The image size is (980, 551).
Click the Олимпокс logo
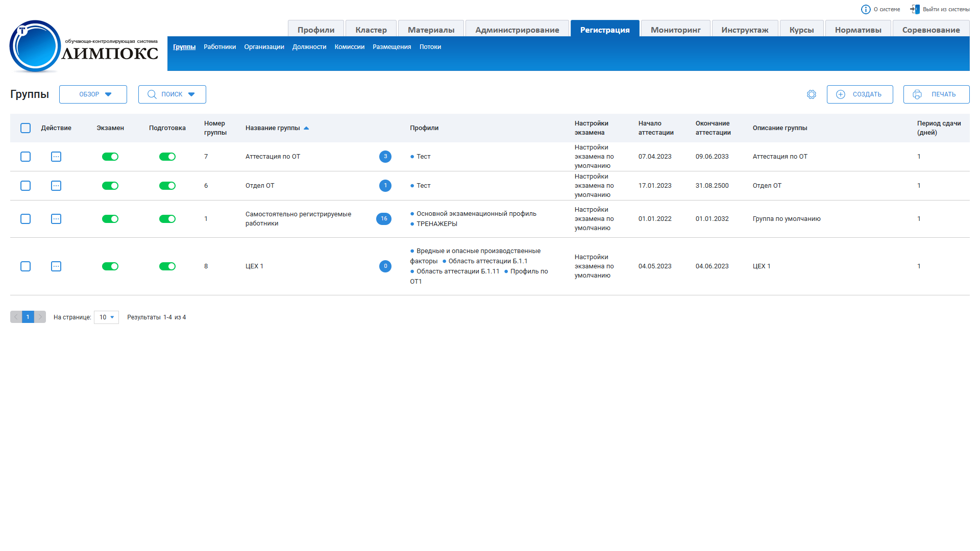[84, 46]
